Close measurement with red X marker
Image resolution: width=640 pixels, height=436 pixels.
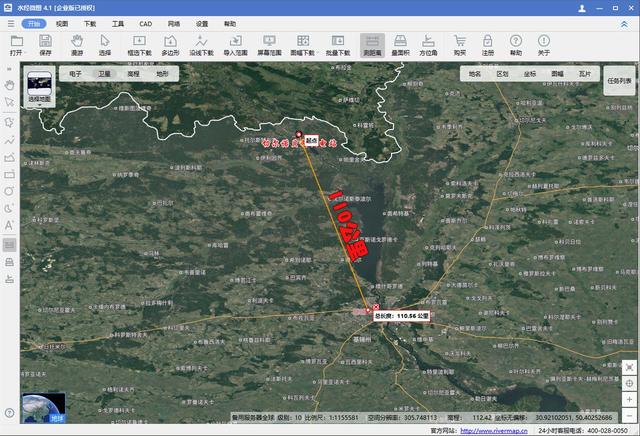(376, 307)
